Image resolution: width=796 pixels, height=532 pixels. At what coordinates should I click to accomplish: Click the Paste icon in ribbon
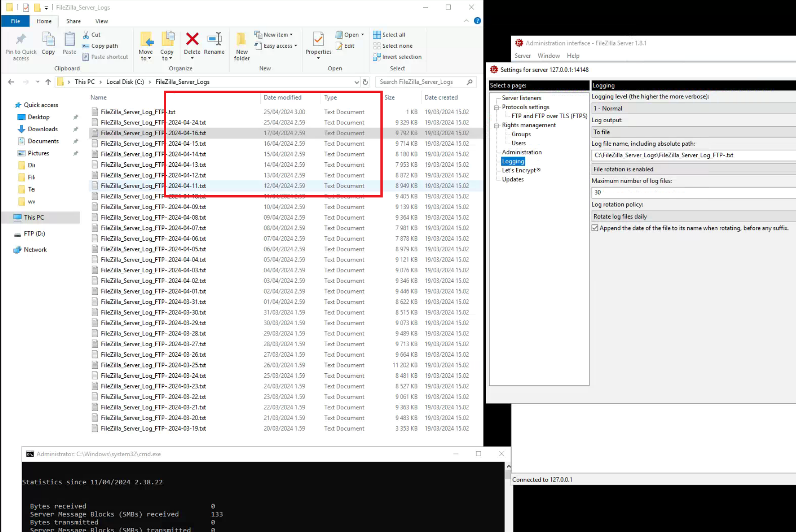pyautogui.click(x=69, y=40)
